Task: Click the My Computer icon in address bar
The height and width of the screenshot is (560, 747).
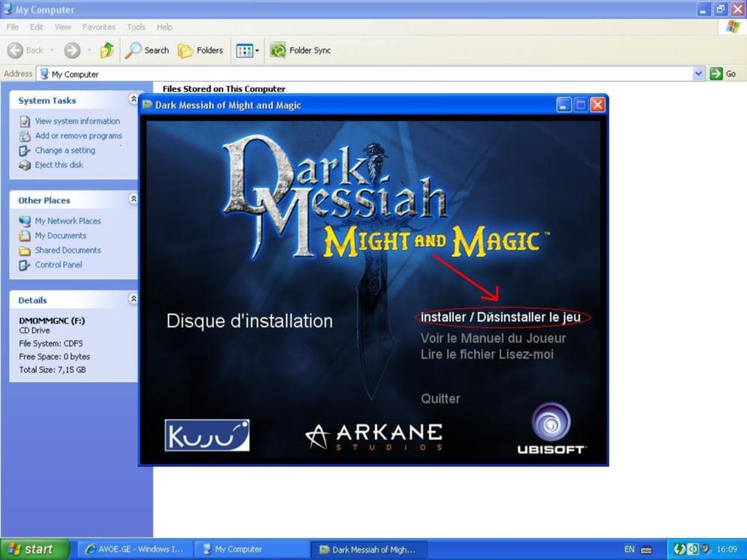Action: (44, 74)
